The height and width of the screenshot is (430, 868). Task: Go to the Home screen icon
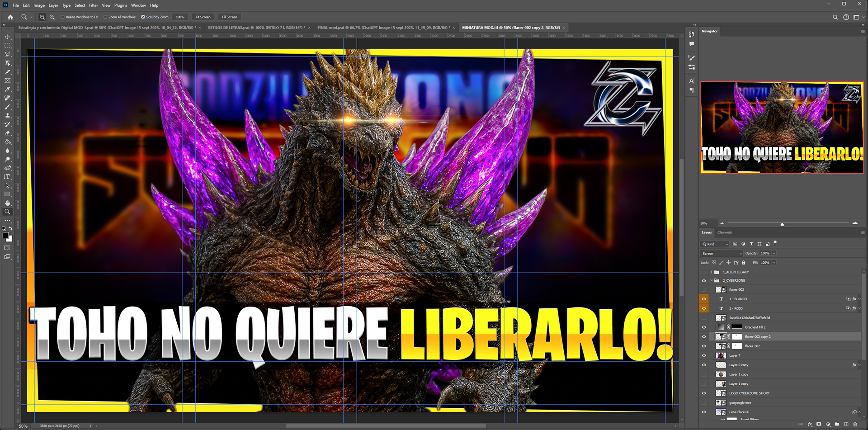10,17
